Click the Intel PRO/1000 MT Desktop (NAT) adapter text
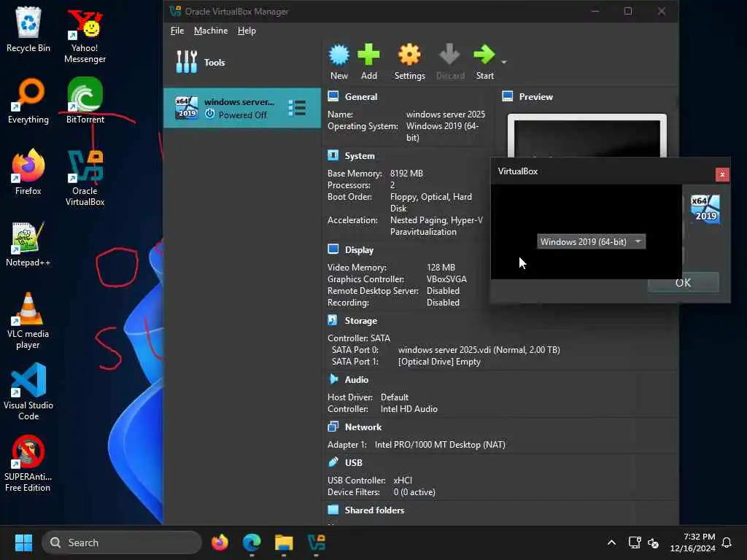 (x=440, y=444)
